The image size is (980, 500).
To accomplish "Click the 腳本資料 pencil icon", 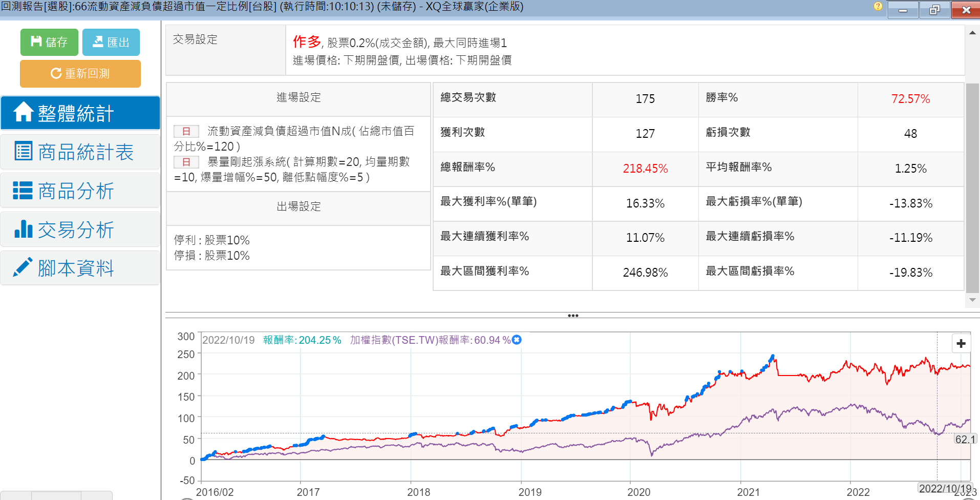I will pos(23,267).
